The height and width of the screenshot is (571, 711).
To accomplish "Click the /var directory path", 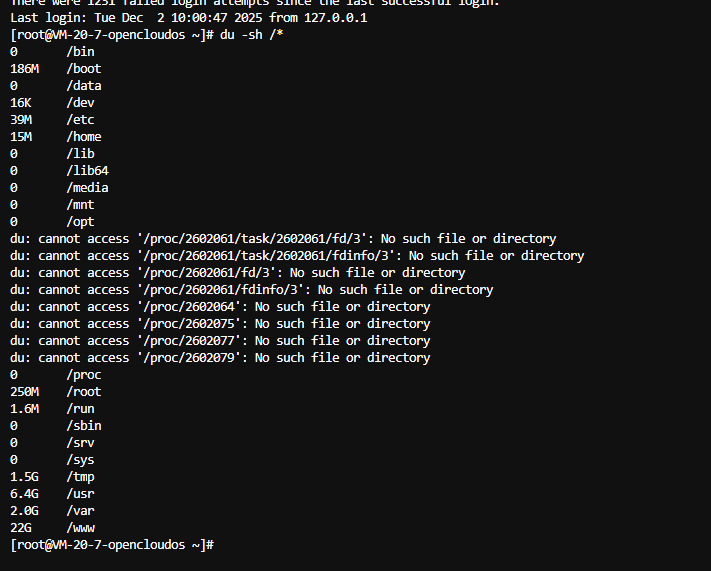I will [x=80, y=511].
